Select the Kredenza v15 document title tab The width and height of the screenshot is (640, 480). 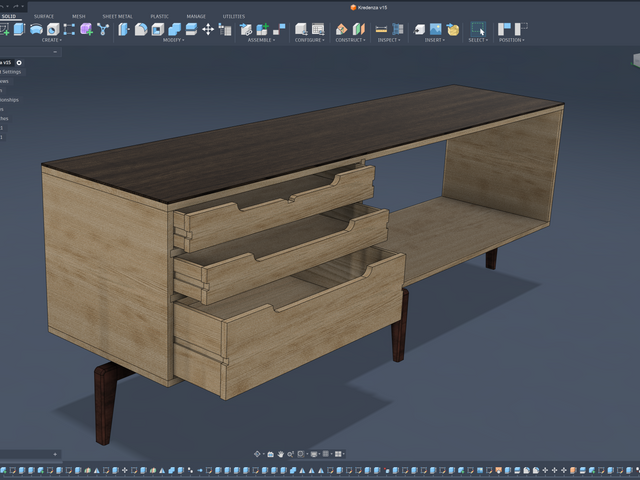pos(369,7)
